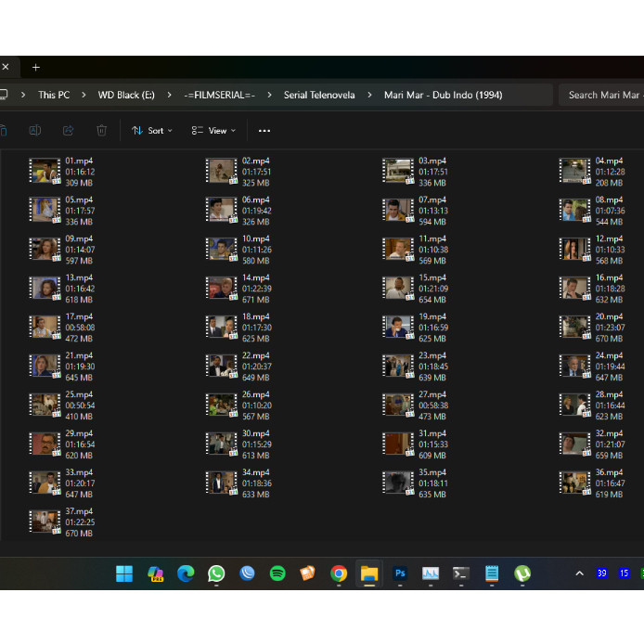Open Microsoft Edge from the taskbar

click(x=186, y=573)
